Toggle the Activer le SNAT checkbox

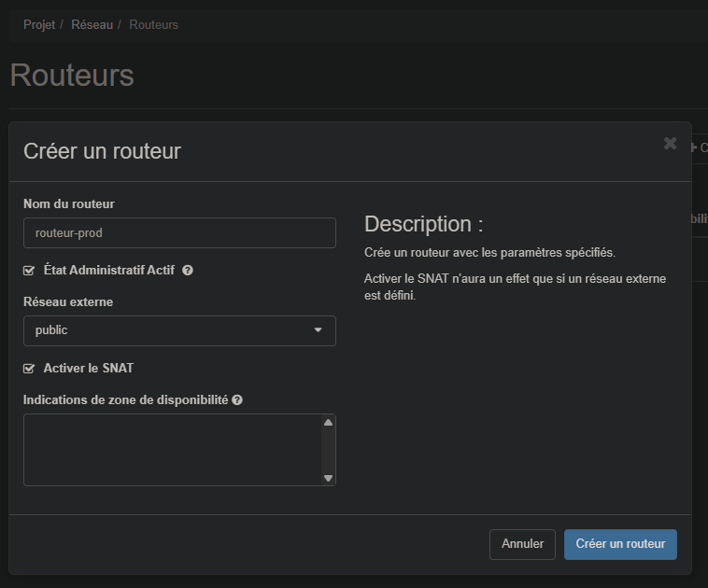29,369
